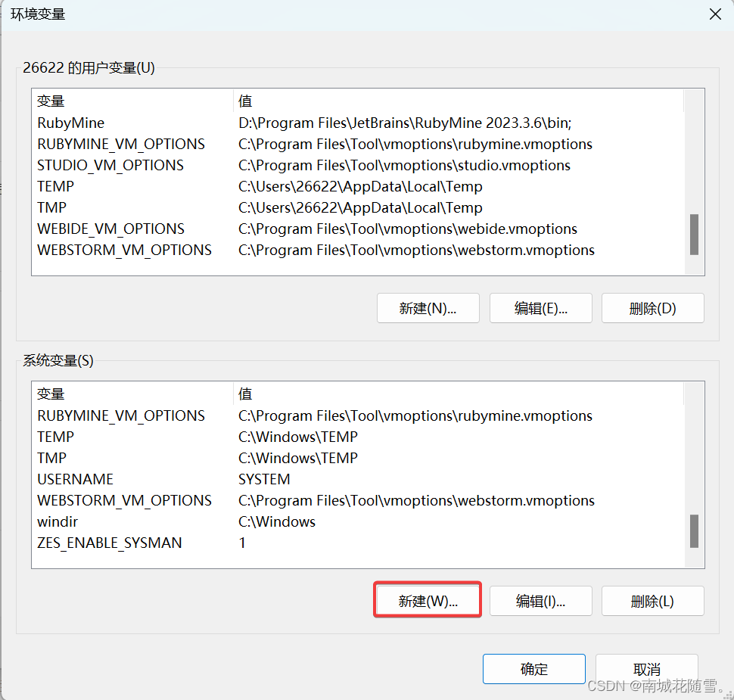The height and width of the screenshot is (700, 734).
Task: Click the 值 column header in user variables
Action: [459, 101]
